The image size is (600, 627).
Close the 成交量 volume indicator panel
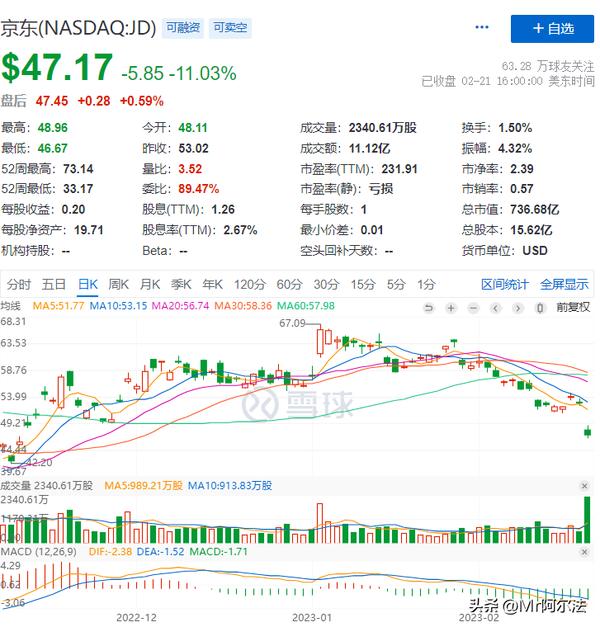point(584,486)
